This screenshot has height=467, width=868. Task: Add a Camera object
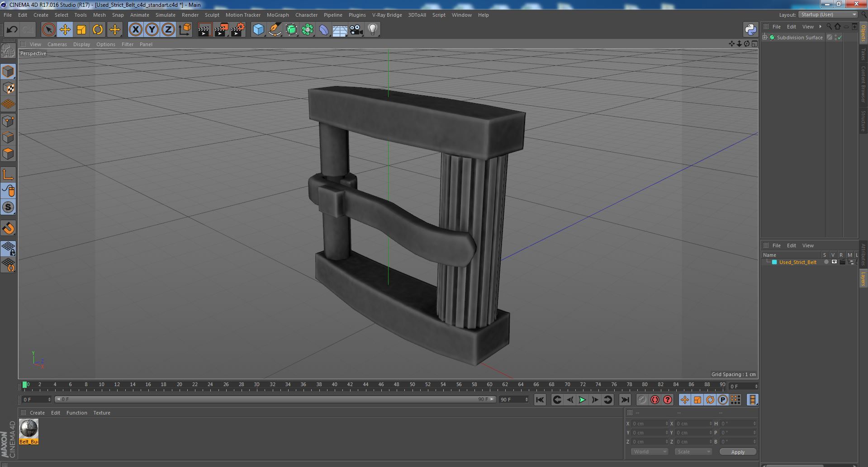pos(356,30)
